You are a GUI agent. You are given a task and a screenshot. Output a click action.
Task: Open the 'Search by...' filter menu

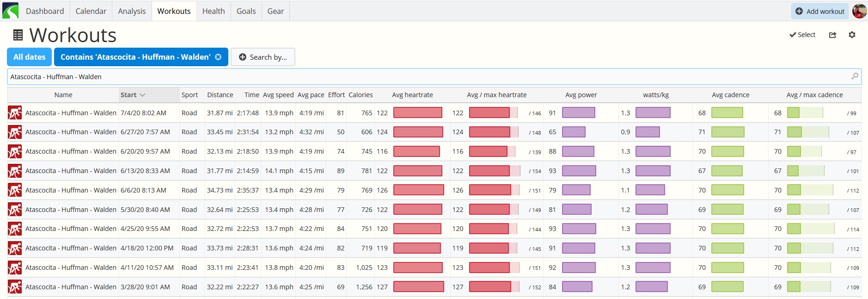263,57
